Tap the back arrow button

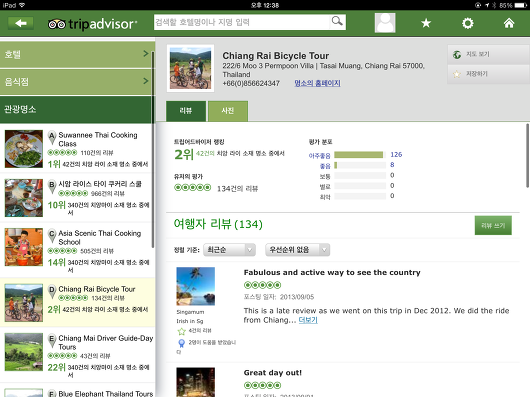(21, 23)
